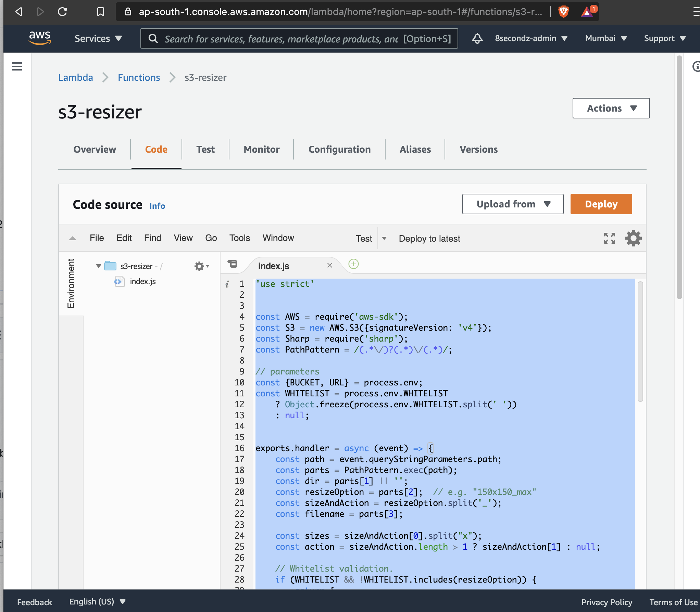Screen dimensions: 700x612
Task: Collapse the file tree with the arrow icon
Action: 72,238
